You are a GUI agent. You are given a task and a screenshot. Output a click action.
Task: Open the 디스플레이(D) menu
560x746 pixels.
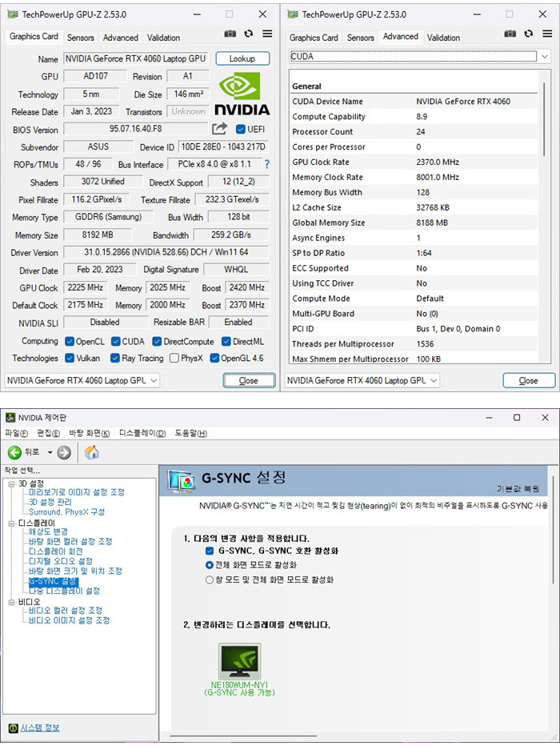click(142, 433)
